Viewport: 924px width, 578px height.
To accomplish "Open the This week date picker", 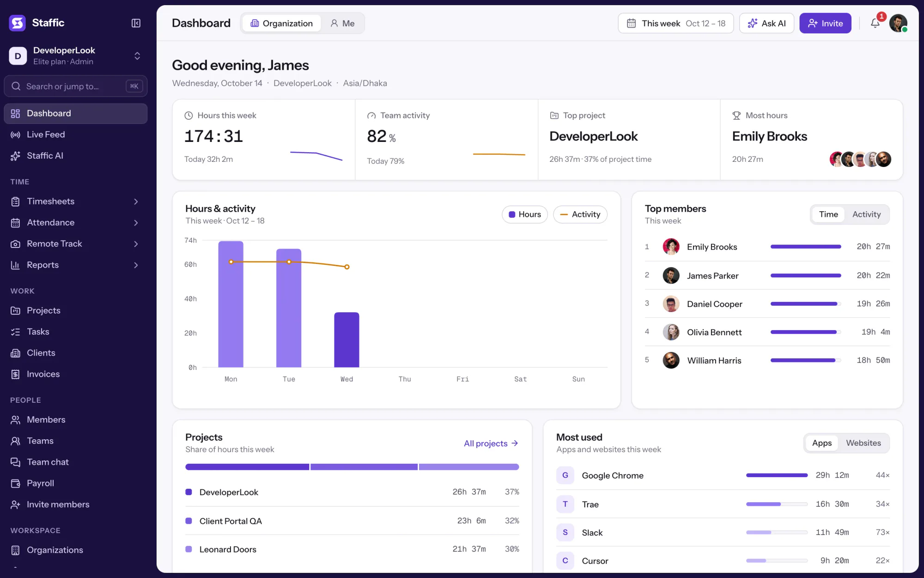I will click(x=675, y=23).
